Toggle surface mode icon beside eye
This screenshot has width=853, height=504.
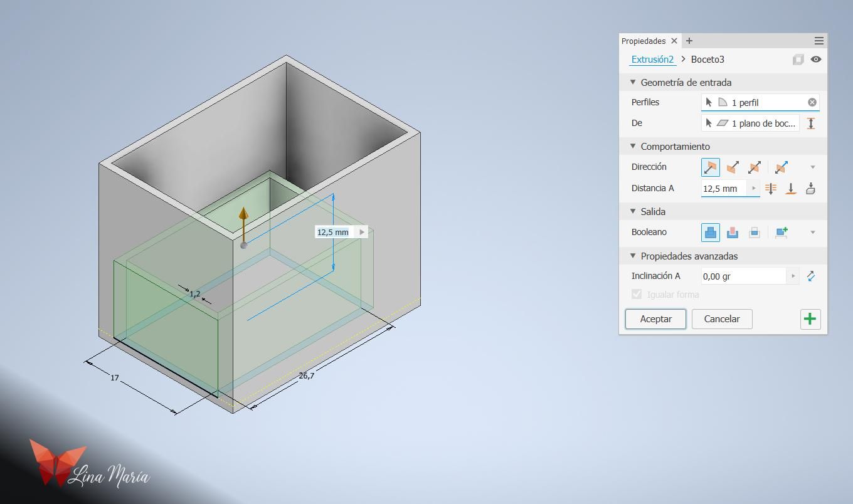click(x=798, y=60)
